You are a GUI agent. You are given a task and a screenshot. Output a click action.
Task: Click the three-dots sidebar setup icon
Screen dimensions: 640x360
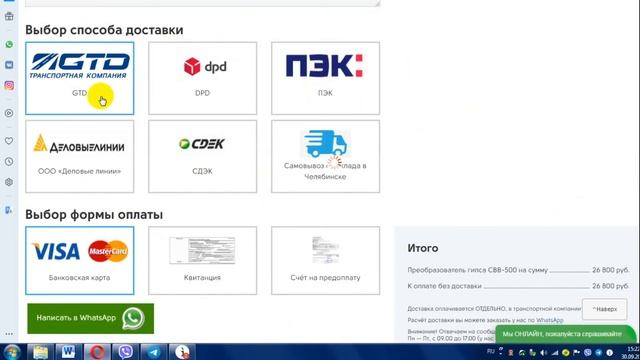9,334
